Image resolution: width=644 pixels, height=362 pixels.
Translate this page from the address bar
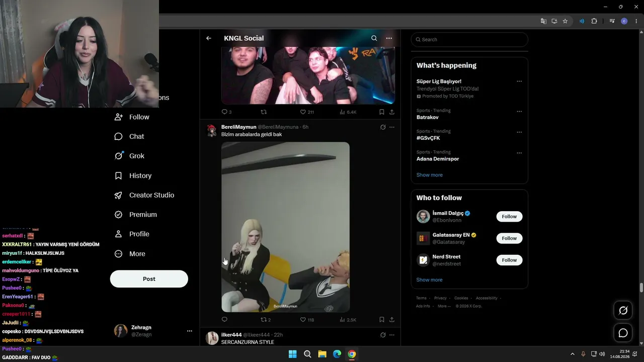(543, 21)
